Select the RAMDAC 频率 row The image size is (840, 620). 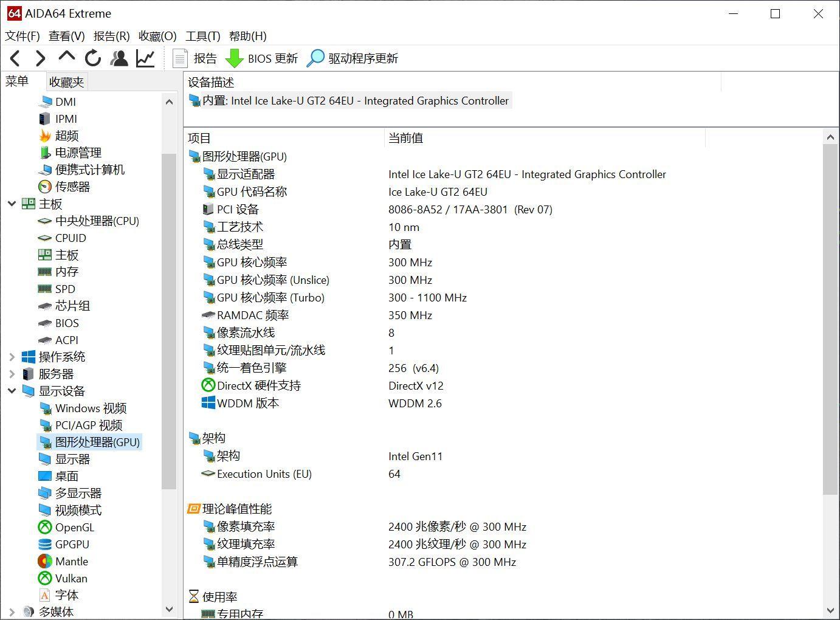pos(316,315)
